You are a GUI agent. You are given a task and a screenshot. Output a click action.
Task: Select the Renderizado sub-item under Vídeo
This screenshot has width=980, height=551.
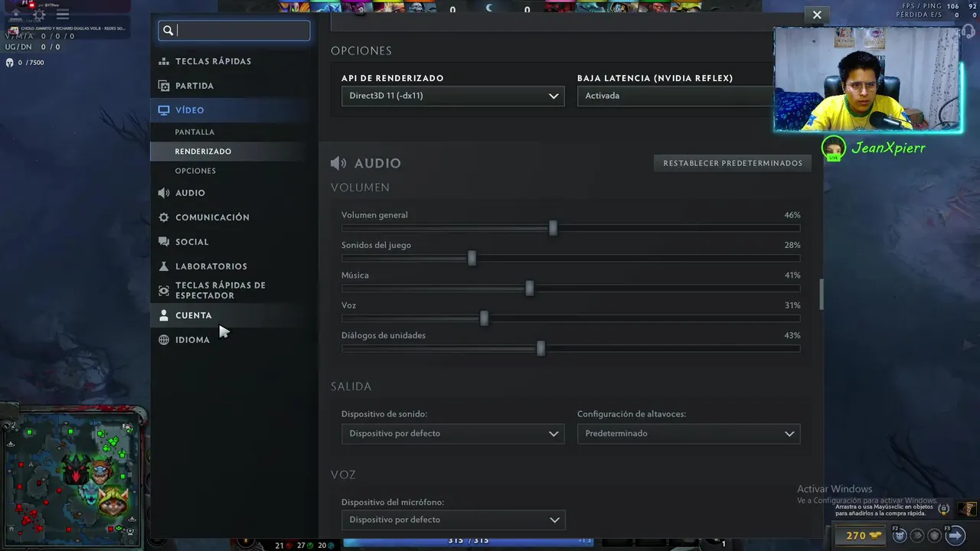234,152
